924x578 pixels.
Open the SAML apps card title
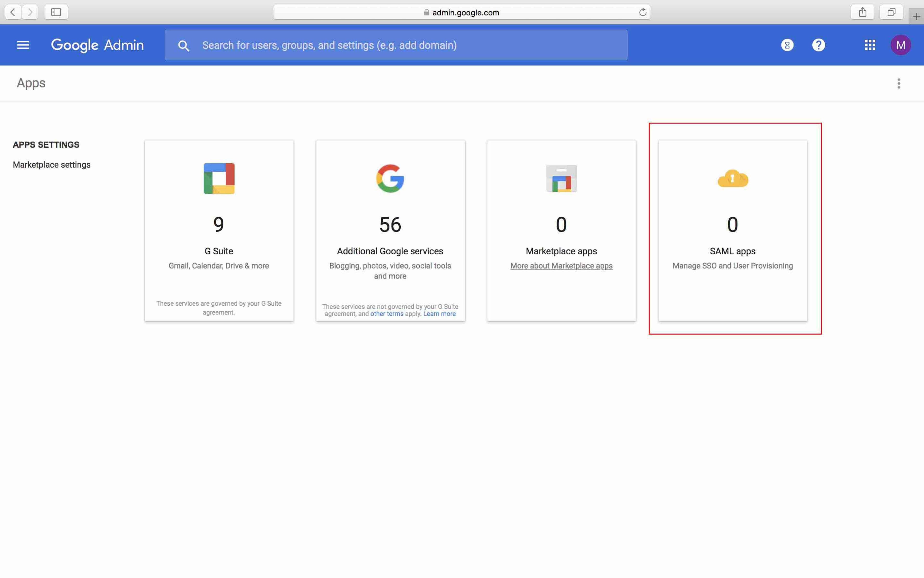733,251
